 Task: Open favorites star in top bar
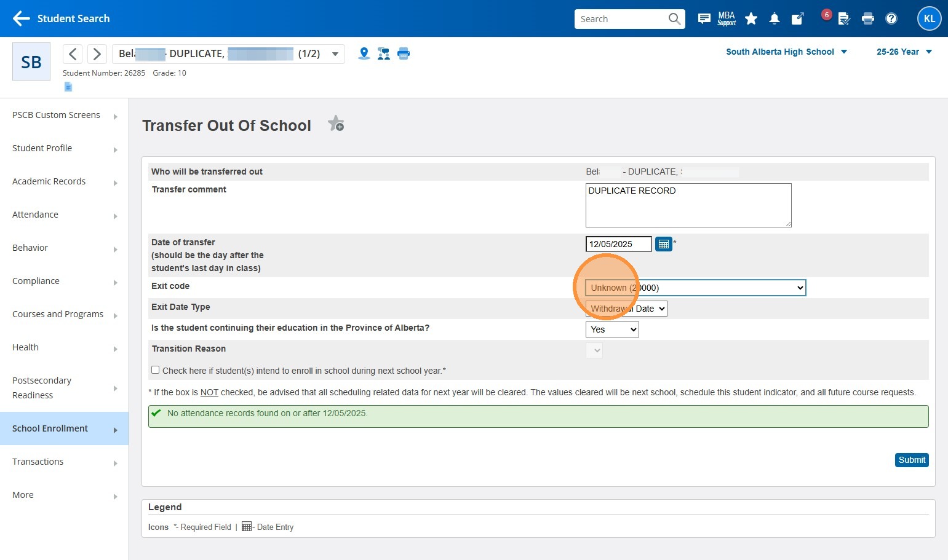751,18
